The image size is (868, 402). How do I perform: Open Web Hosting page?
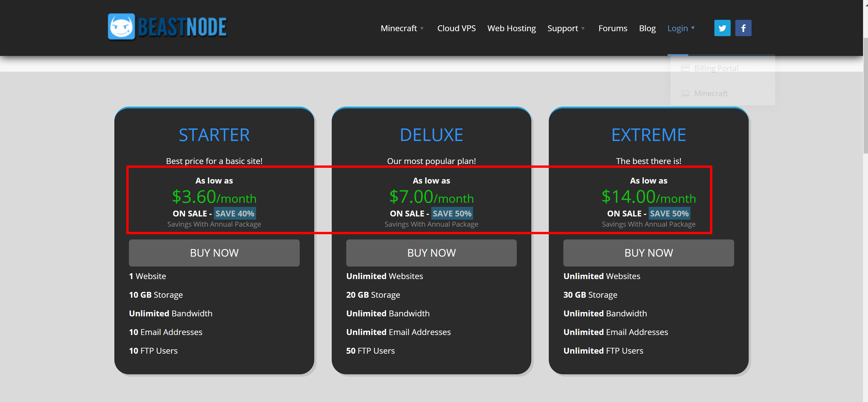click(x=511, y=28)
